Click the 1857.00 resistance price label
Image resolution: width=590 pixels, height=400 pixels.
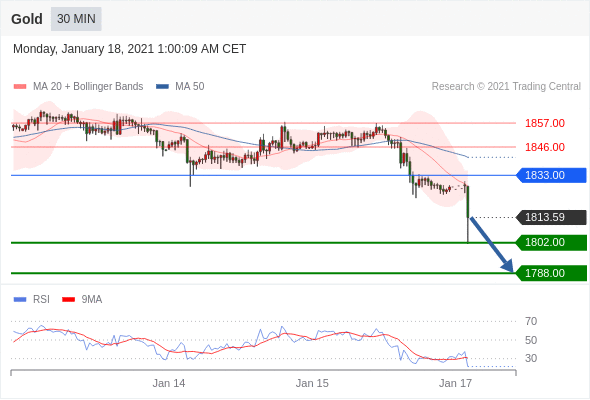pos(544,123)
